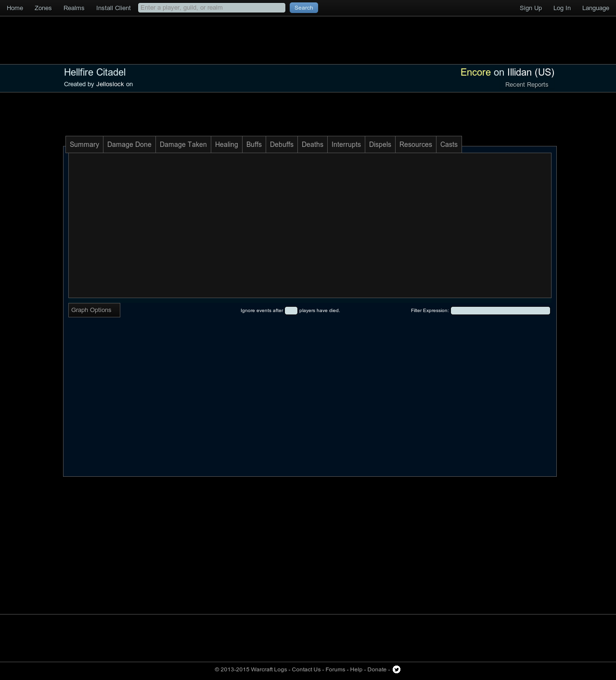Viewport: 616px width, 680px height.
Task: Open the Encore guild page
Action: 475,72
